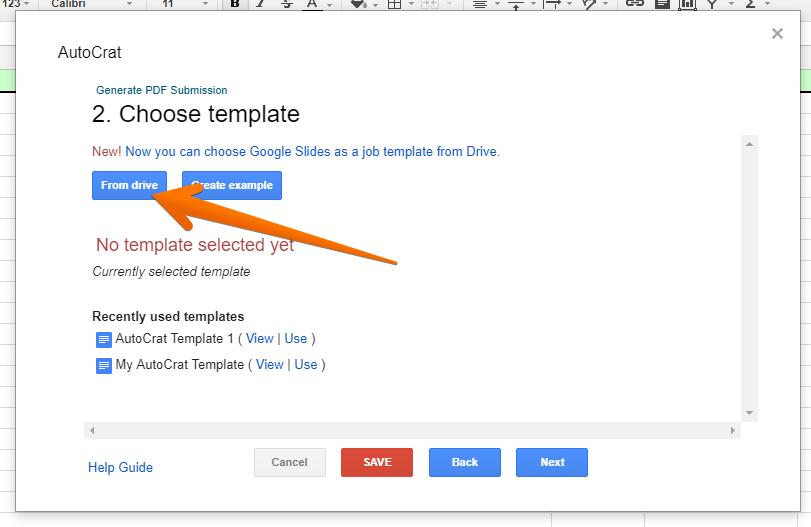Use the My AutoCrat Template
The image size is (811, 527).
click(306, 365)
